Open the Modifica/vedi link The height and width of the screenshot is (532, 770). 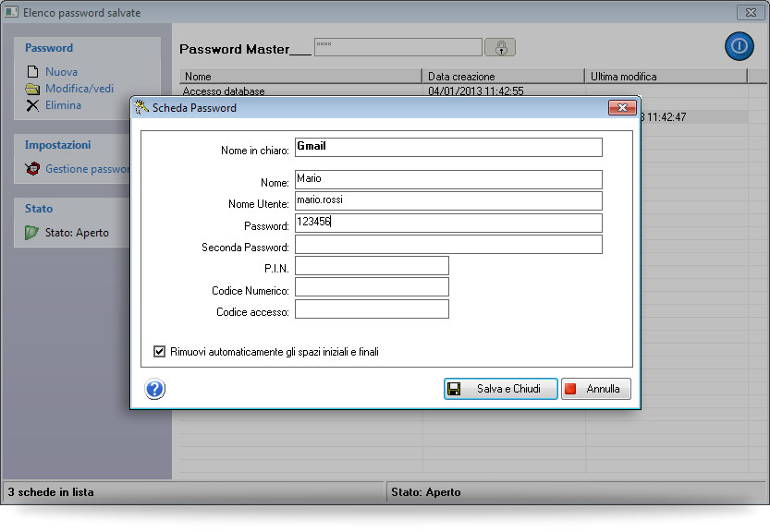pyautogui.click(x=79, y=89)
